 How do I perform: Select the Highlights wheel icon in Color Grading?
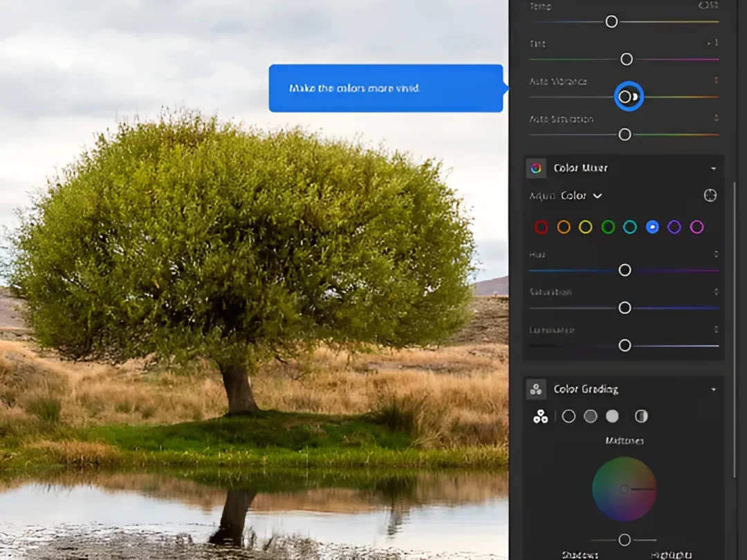614,416
